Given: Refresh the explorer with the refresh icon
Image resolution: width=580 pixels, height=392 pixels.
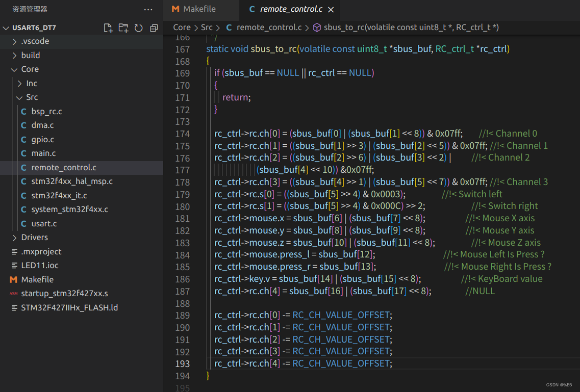Looking at the screenshot, I should 138,28.
